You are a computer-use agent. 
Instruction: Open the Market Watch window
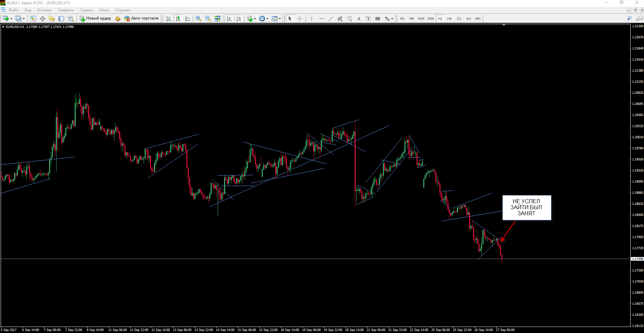point(33,18)
